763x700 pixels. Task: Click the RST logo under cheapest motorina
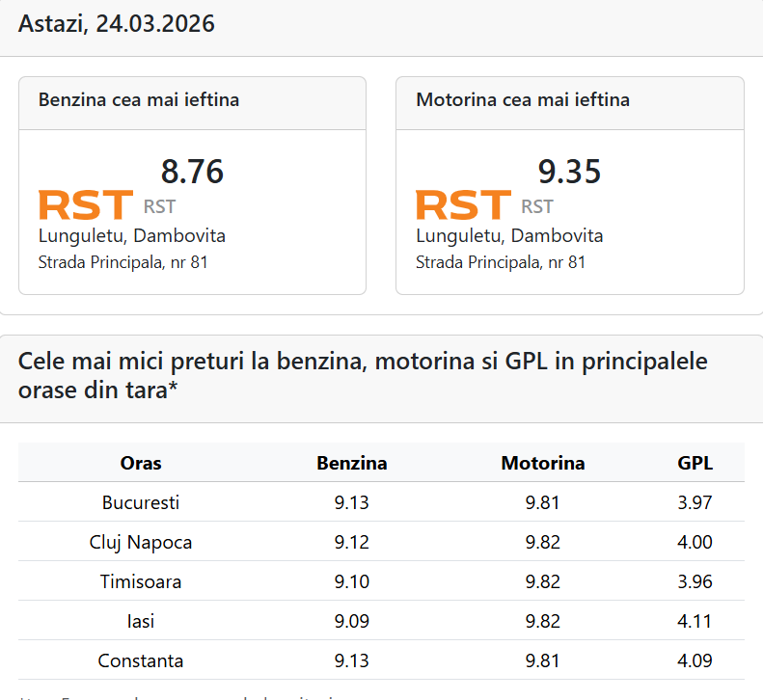coord(462,205)
